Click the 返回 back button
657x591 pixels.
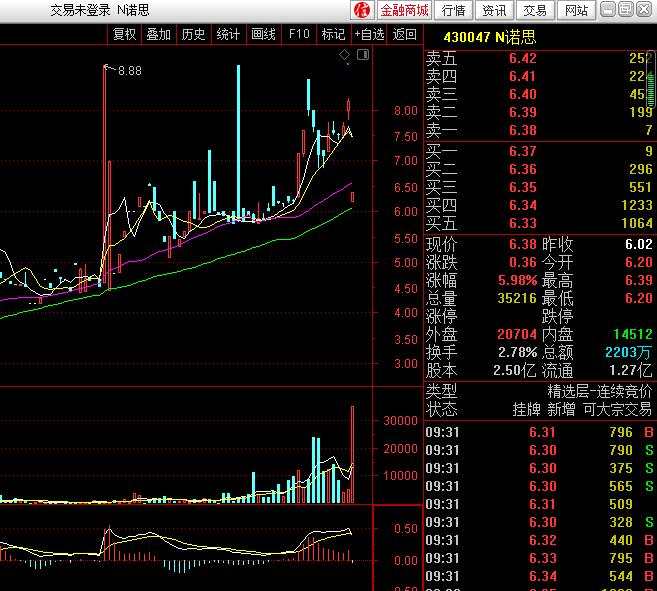tap(405, 34)
